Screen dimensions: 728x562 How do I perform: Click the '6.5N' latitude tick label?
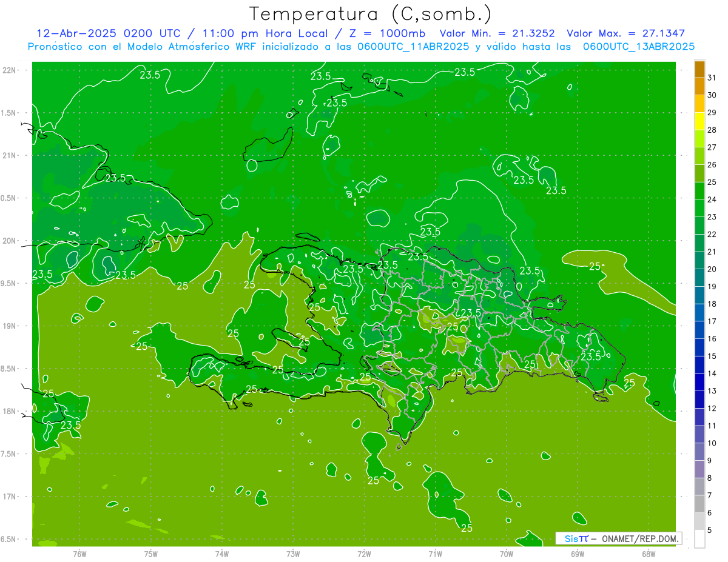coord(8,540)
